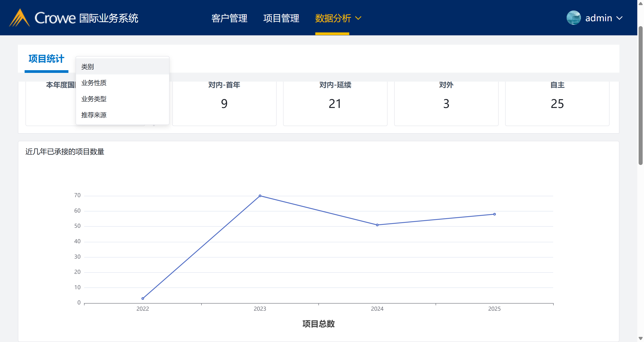The image size is (644, 342).
Task: Click the 2024 data point on chart
Action: point(377,225)
